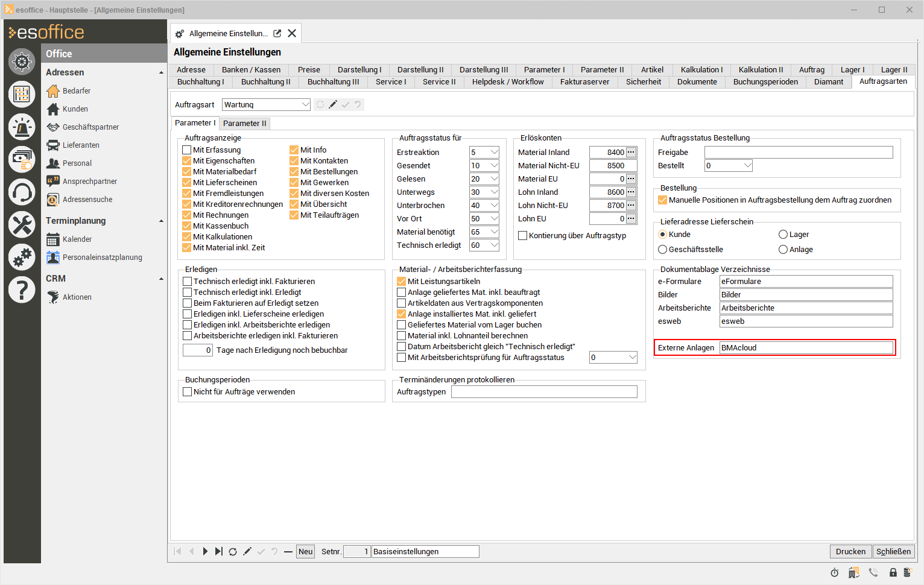Open Arbeitsberichtsprüfung Auftragsstatus dropdown

click(x=633, y=358)
